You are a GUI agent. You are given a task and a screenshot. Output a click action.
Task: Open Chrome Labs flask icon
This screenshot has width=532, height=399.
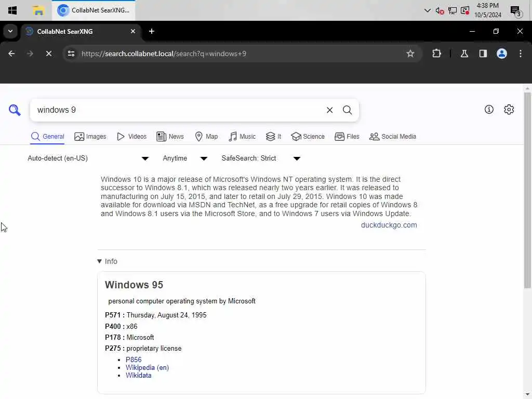pos(464,54)
